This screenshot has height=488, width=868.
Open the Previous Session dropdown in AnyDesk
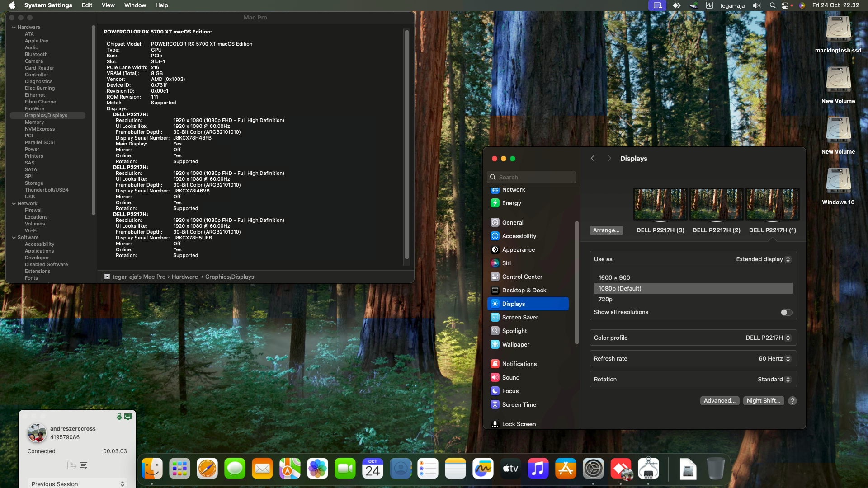coord(77,483)
